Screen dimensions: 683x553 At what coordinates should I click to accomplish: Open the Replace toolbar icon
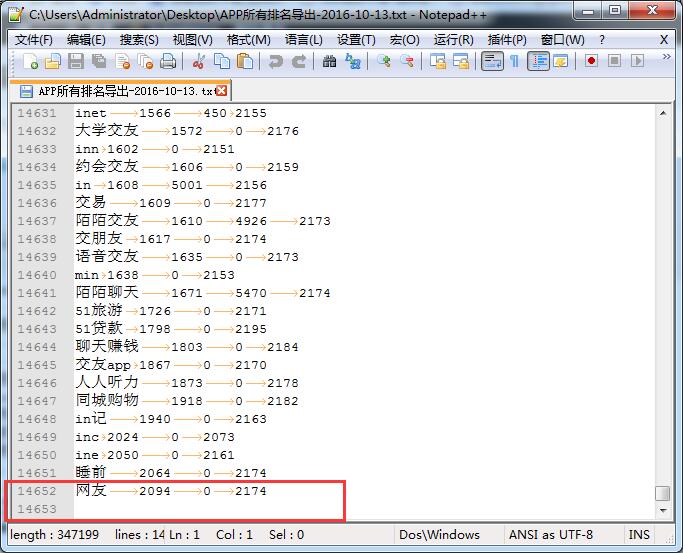tap(352, 61)
